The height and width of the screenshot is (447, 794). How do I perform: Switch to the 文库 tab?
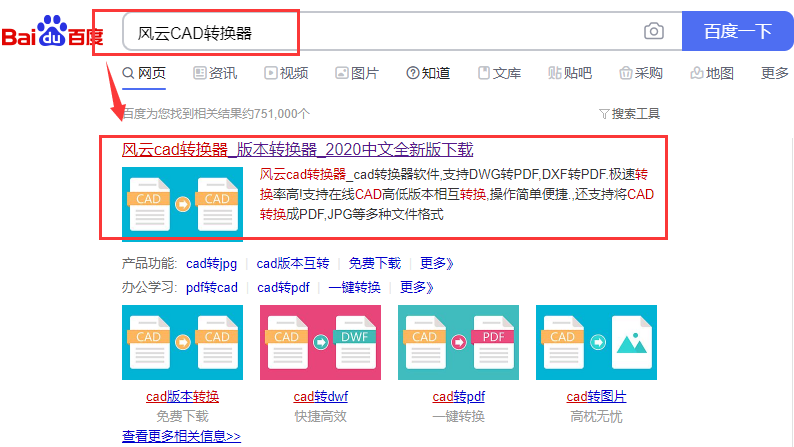[499, 73]
